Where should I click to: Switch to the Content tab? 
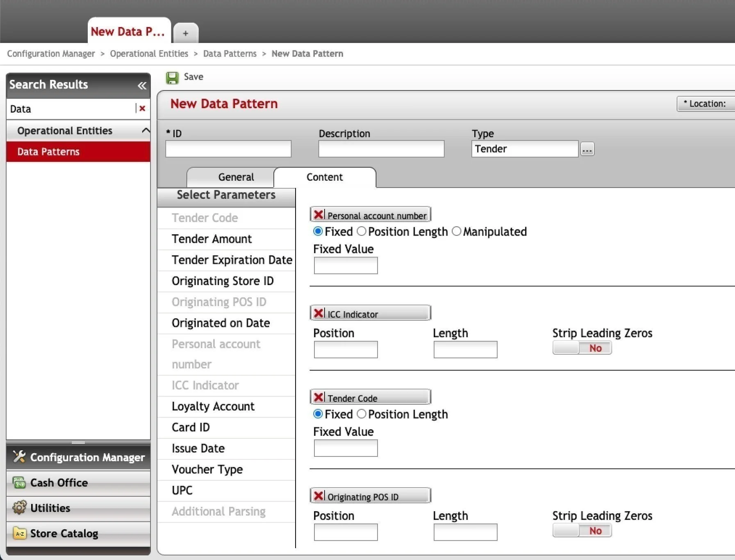point(325,177)
